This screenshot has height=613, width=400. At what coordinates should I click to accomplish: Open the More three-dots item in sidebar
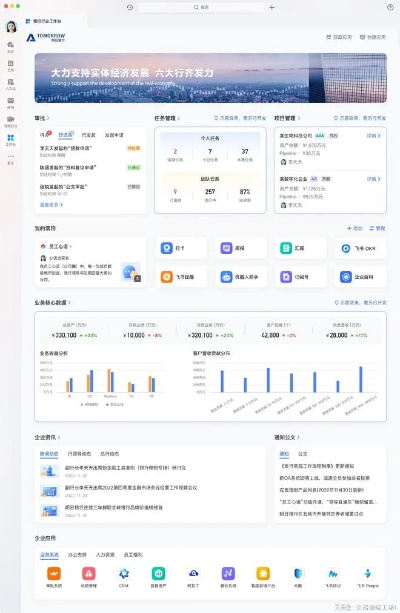pyautogui.click(x=11, y=159)
